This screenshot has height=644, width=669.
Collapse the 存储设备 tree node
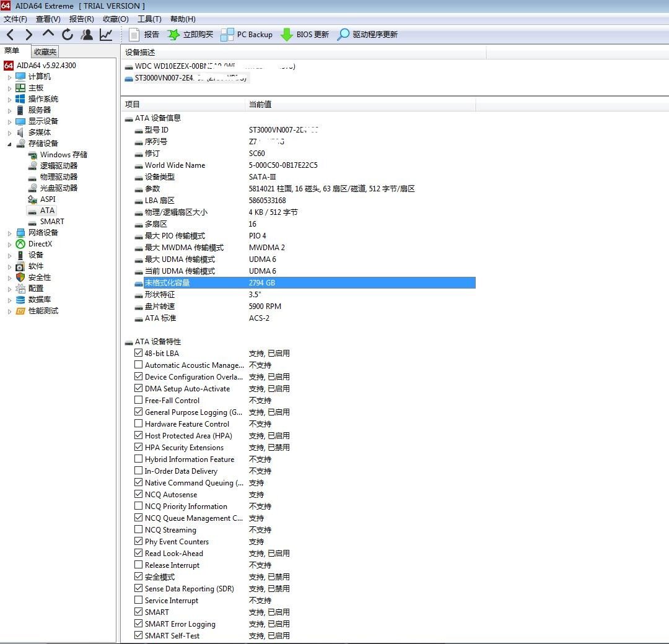click(9, 144)
